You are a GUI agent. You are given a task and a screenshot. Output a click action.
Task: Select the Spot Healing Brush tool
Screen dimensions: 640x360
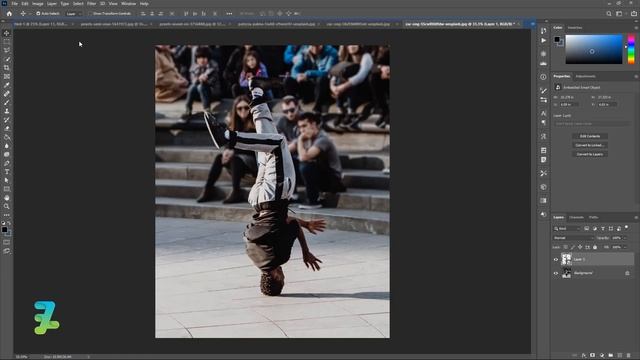[7, 93]
